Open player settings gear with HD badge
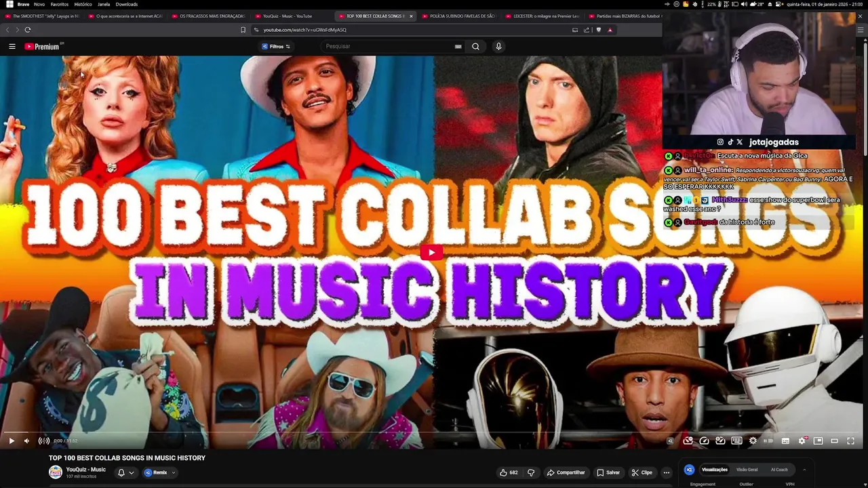868x488 pixels. click(803, 441)
